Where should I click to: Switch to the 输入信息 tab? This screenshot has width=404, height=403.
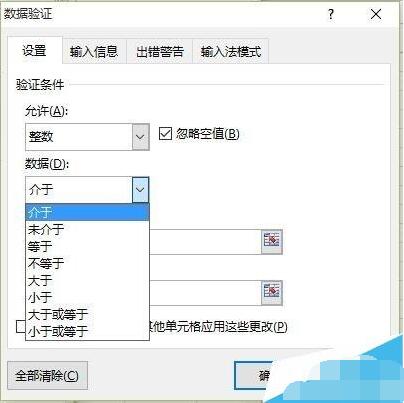(94, 52)
